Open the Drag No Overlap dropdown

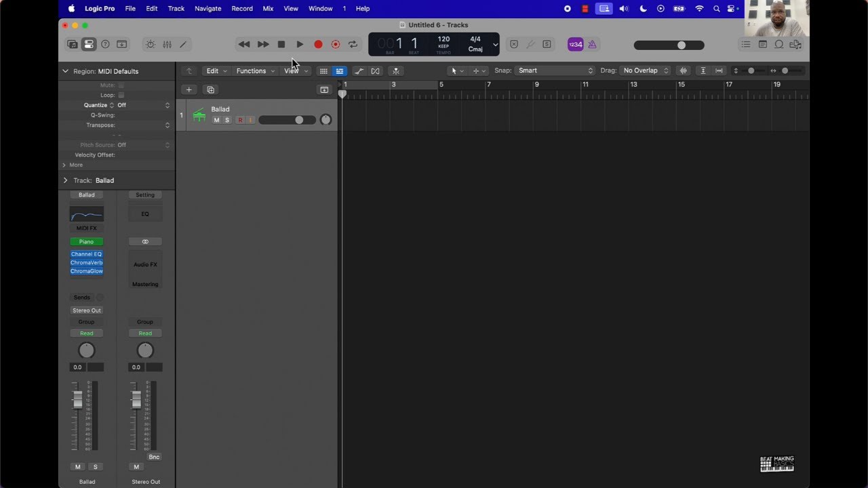645,70
